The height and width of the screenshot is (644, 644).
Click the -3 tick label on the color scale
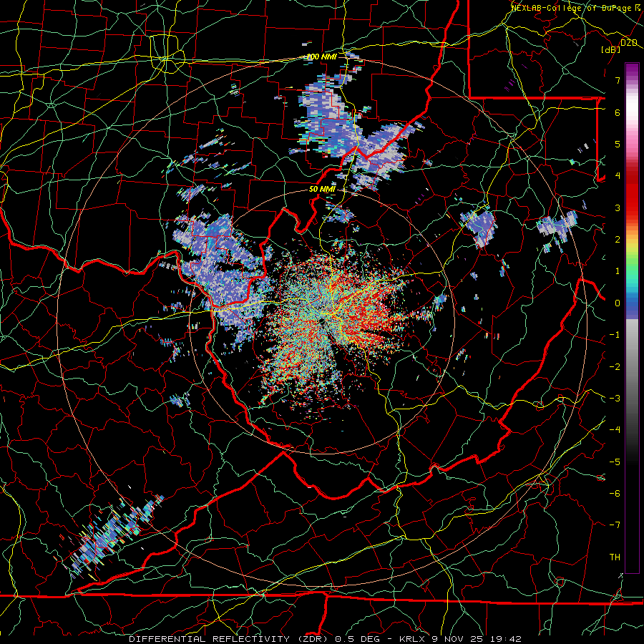[615, 399]
